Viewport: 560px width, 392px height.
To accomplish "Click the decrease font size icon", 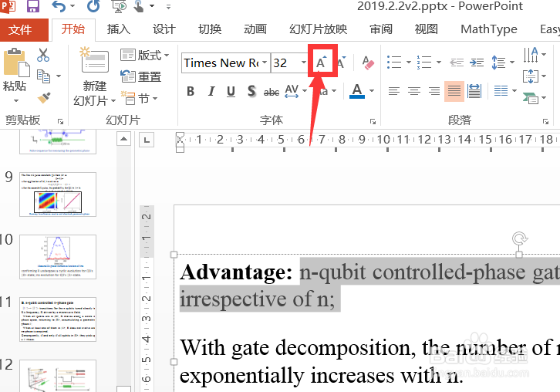I will [342, 63].
